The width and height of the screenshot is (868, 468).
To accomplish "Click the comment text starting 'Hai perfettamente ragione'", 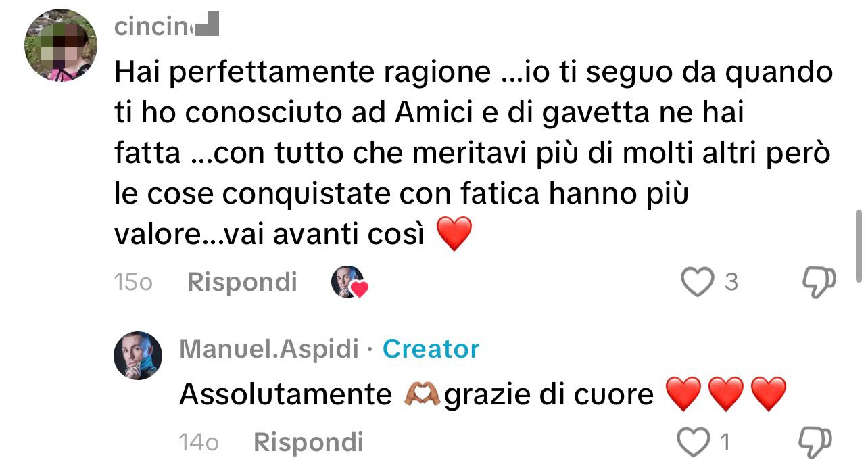I will (x=473, y=153).
